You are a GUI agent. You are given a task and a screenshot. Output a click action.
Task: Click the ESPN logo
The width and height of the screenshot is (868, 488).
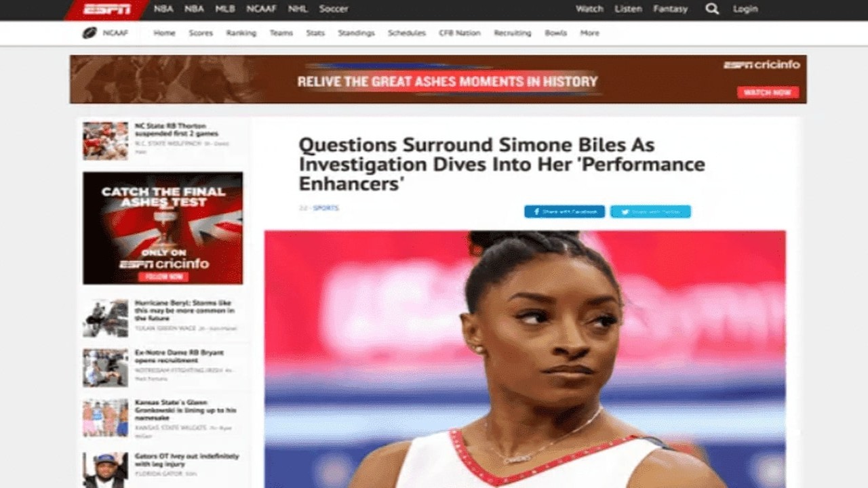pyautogui.click(x=107, y=9)
